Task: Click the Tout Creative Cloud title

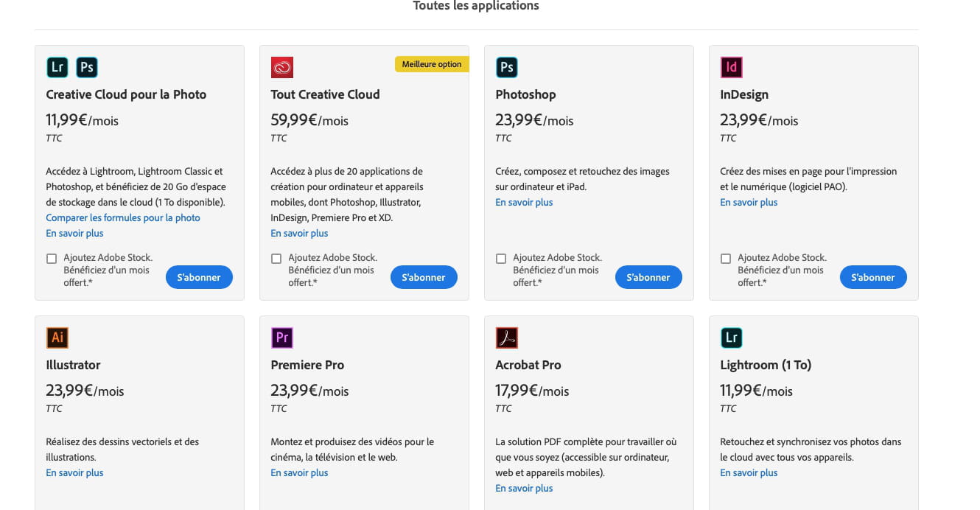Action: click(x=325, y=94)
